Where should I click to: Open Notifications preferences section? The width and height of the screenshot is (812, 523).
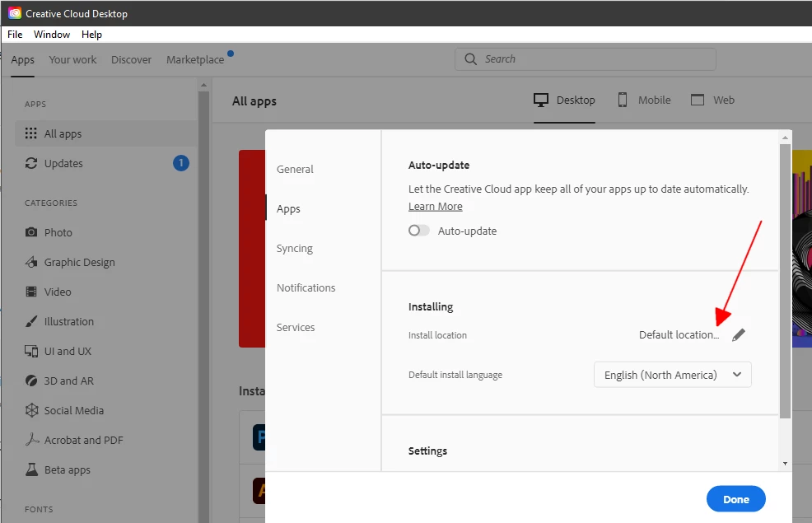306,287
